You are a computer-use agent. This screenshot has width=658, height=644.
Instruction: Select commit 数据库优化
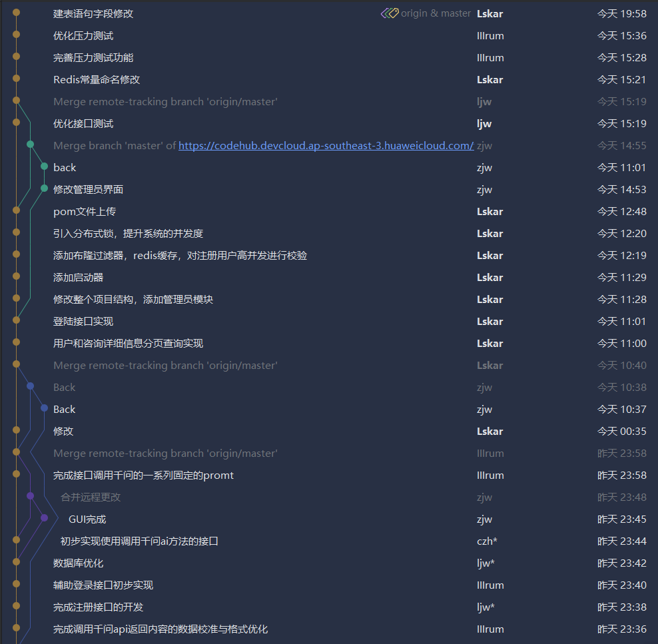click(x=78, y=563)
